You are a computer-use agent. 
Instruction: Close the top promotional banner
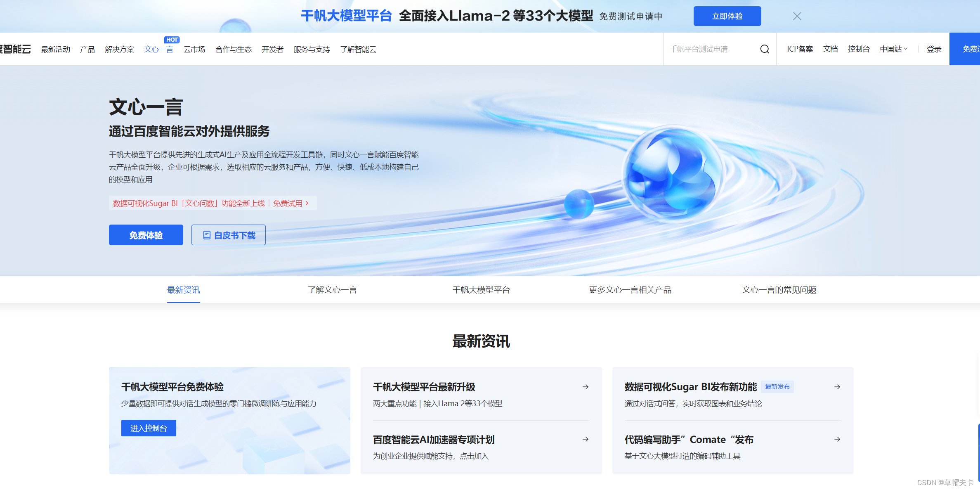pos(797,16)
